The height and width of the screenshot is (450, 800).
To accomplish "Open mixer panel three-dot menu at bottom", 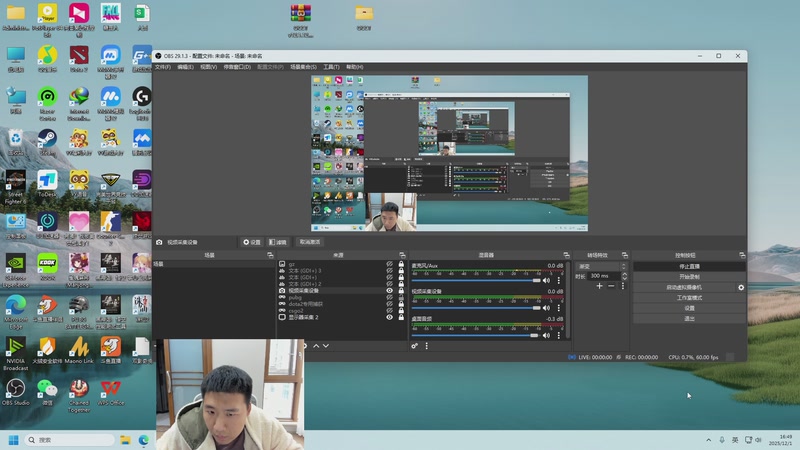I will click(427, 346).
